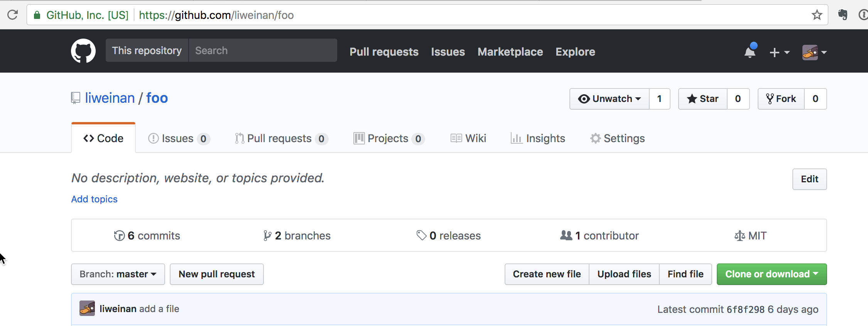This screenshot has height=326, width=868.
Task: Open the Settings tab
Action: pos(617,138)
